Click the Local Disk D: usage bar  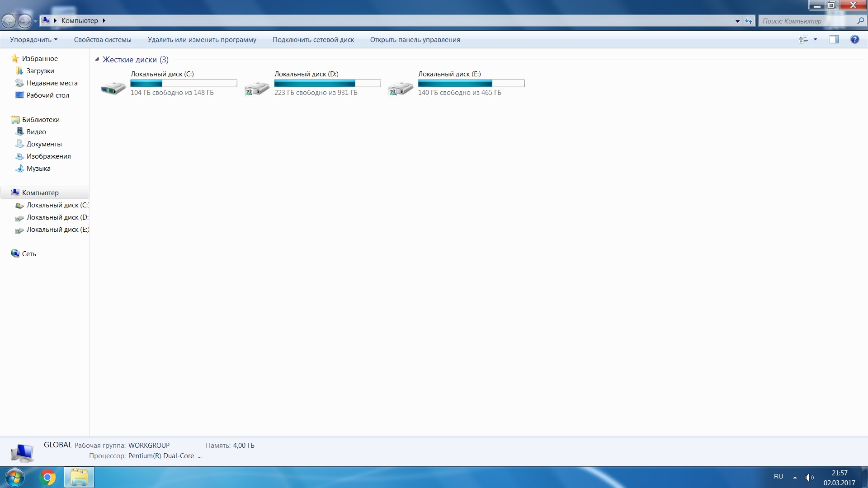click(327, 83)
